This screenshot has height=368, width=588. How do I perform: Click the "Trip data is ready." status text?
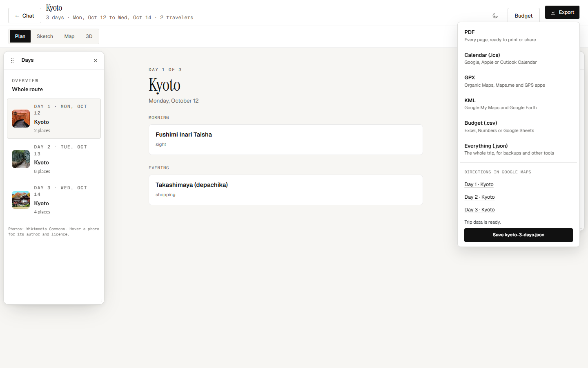tap(483, 222)
